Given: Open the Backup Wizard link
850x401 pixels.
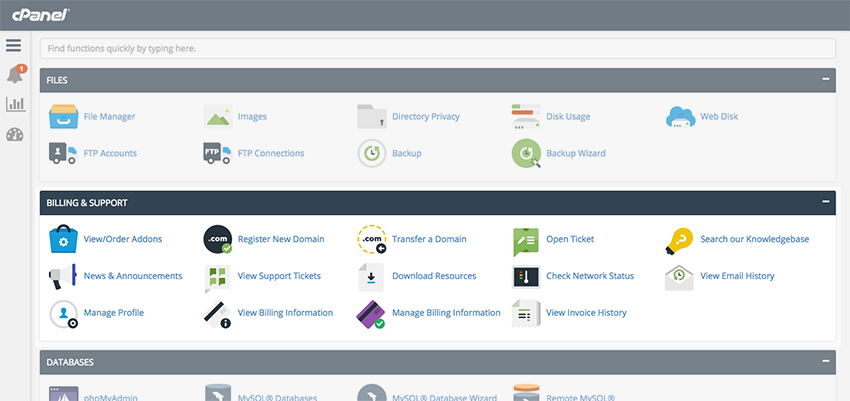Looking at the screenshot, I should 576,153.
